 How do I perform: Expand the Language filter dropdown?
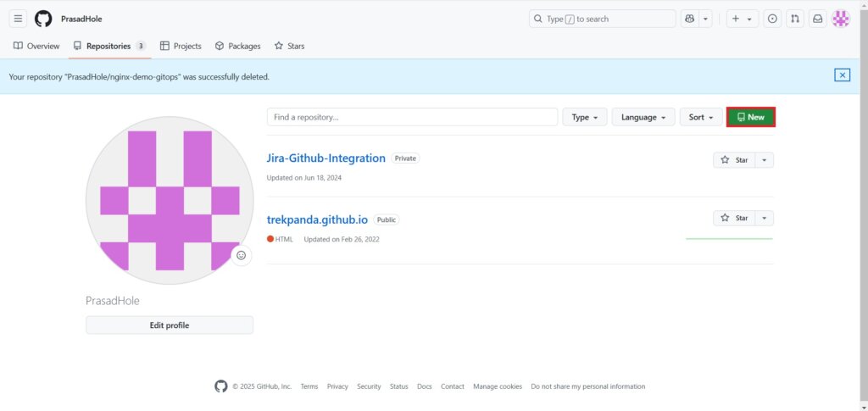click(x=643, y=117)
